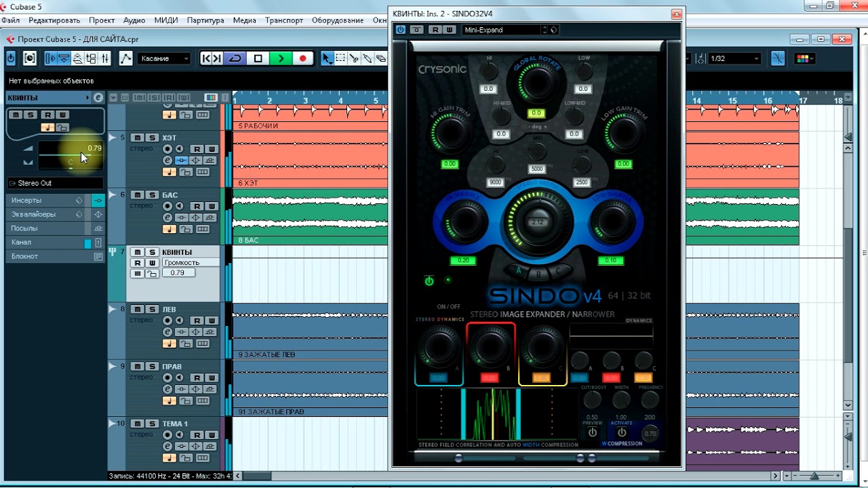
Task: Solo the ПРАВ track
Action: coord(153,367)
